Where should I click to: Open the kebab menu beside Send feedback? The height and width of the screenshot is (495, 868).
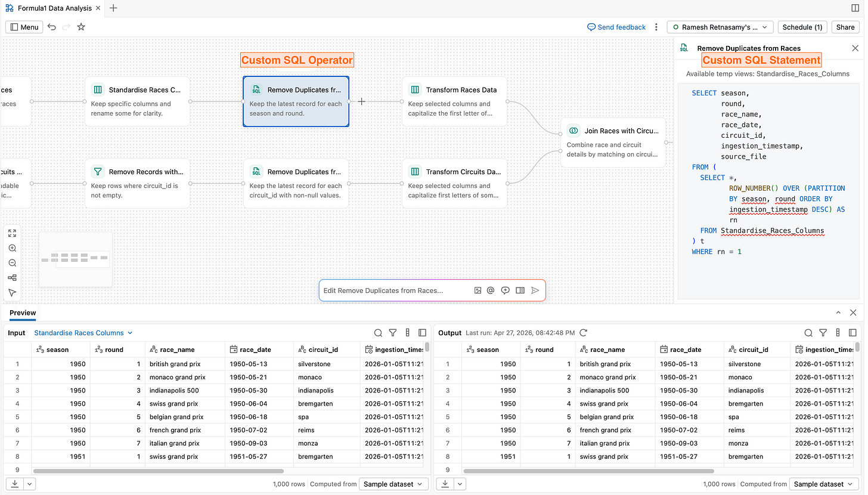(x=656, y=27)
